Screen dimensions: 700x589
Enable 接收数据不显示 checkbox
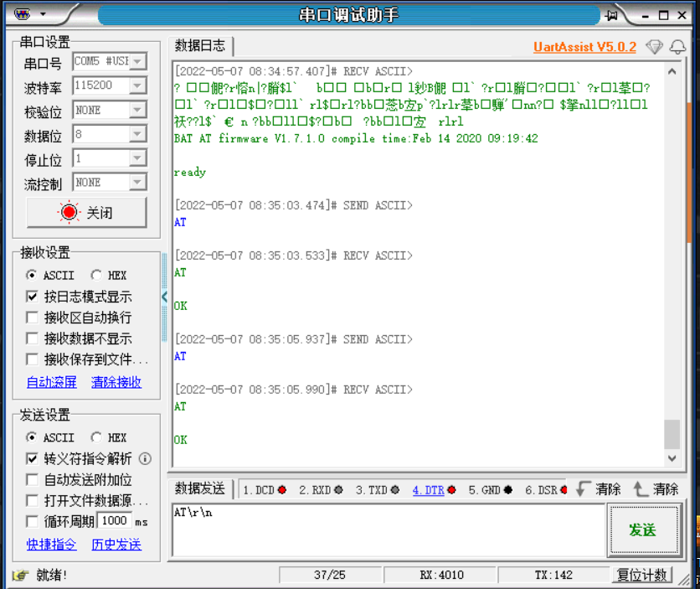32,338
